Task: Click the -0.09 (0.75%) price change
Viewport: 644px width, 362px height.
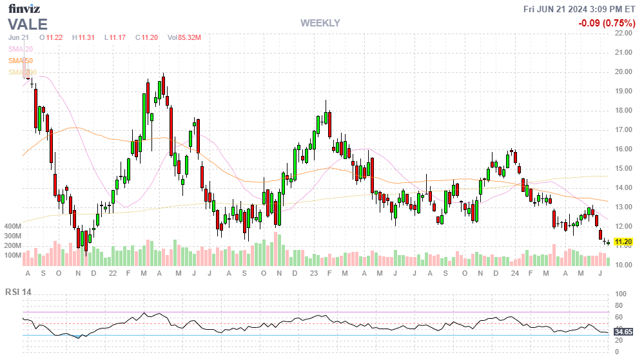Action: (x=607, y=23)
